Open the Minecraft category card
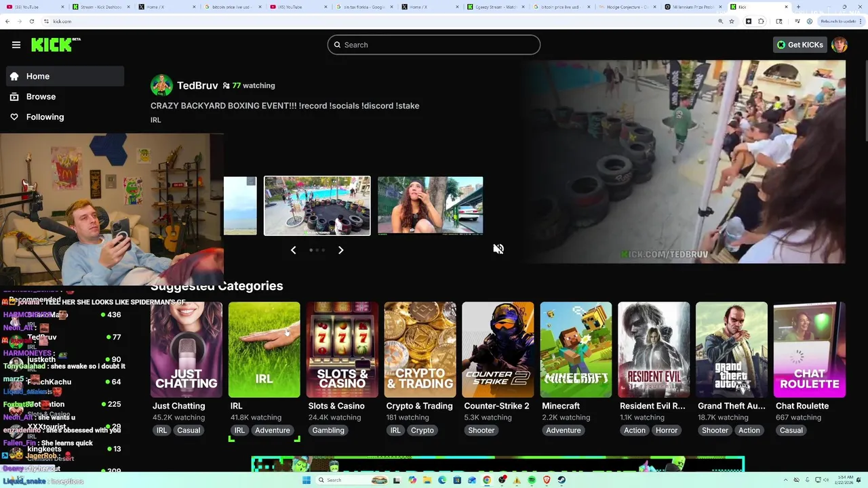 click(576, 350)
